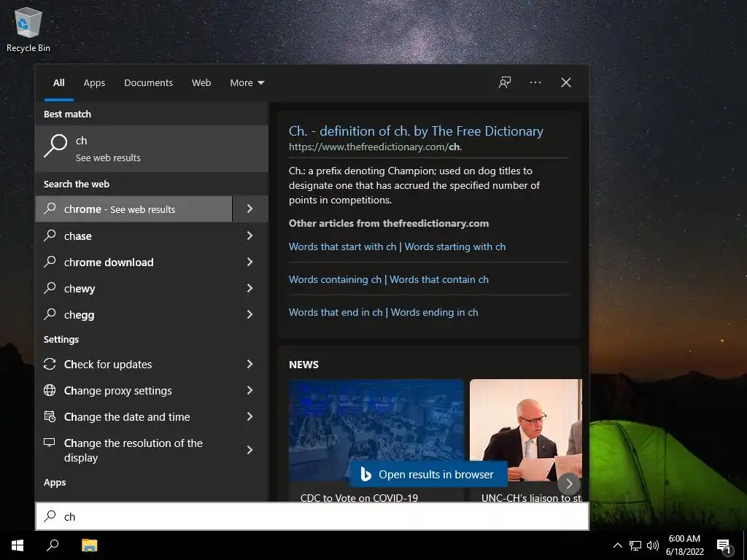Expand arrow next to 'chrome - See web results'

pos(250,209)
